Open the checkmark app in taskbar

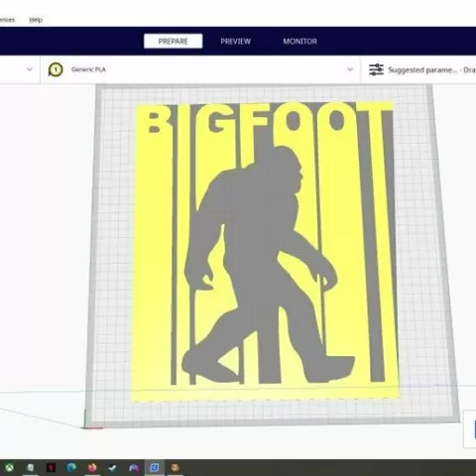(113, 468)
